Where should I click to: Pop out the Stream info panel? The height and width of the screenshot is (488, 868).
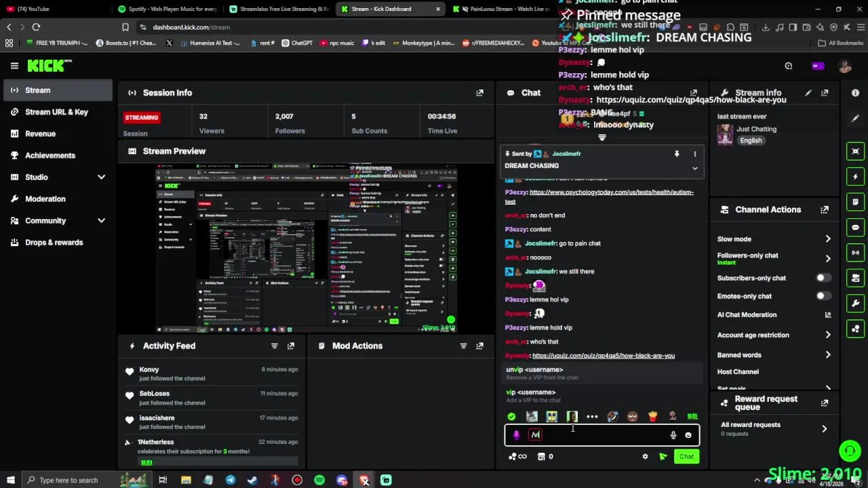[x=825, y=93]
